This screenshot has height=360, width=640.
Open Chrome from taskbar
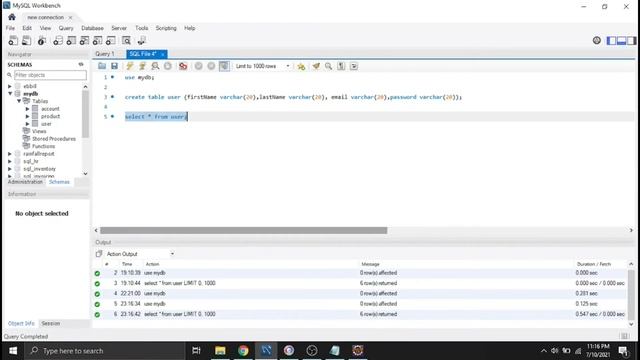pos(243,351)
